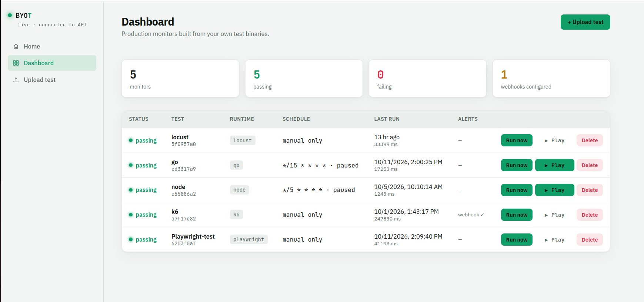The image size is (644, 302).
Task: Click the SCHEDULE column header
Action: (x=296, y=119)
